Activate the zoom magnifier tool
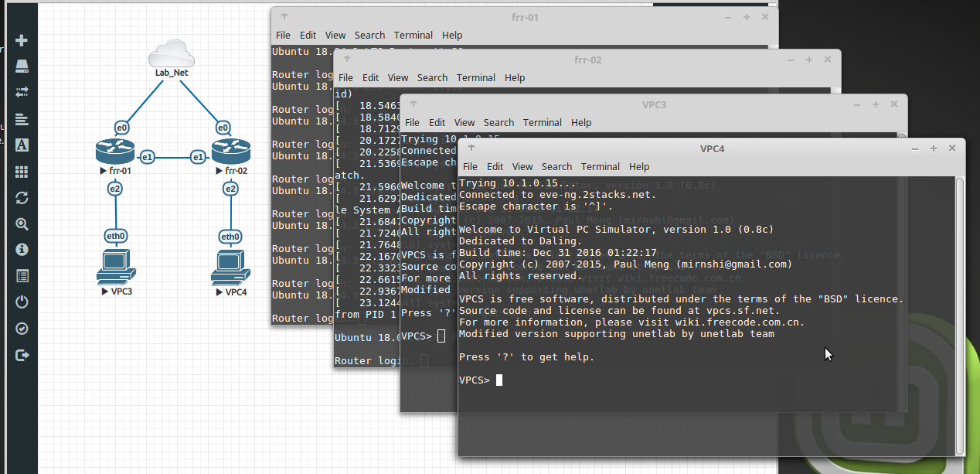Screen dimensions: 980x474 pyautogui.click(x=22, y=223)
